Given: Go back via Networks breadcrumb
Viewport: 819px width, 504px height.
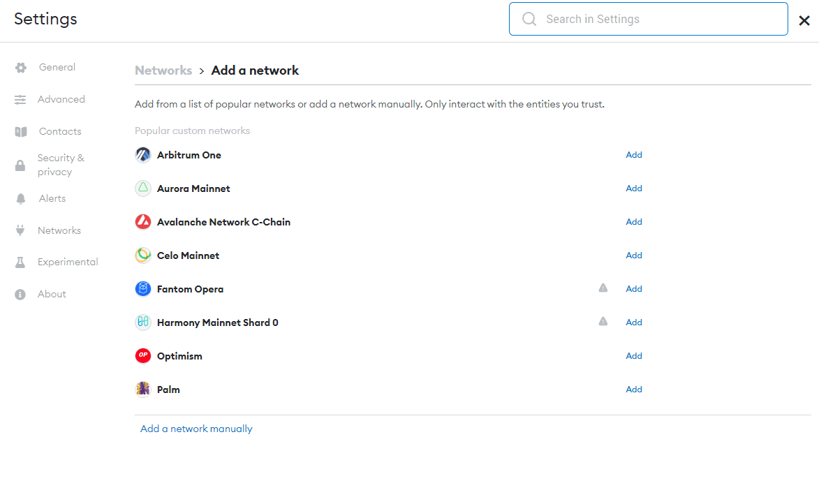Looking at the screenshot, I should pyautogui.click(x=163, y=71).
